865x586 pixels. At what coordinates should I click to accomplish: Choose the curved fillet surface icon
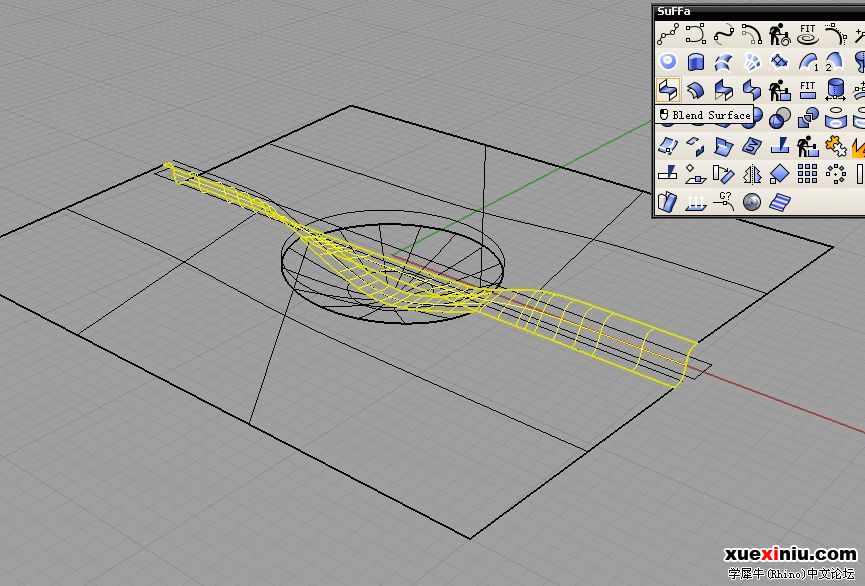coord(696,90)
